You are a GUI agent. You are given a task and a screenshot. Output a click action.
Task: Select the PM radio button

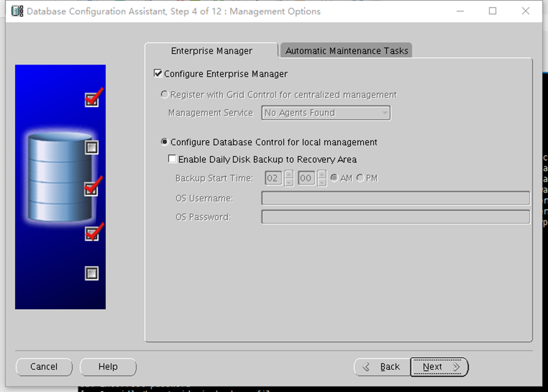pyautogui.click(x=360, y=178)
